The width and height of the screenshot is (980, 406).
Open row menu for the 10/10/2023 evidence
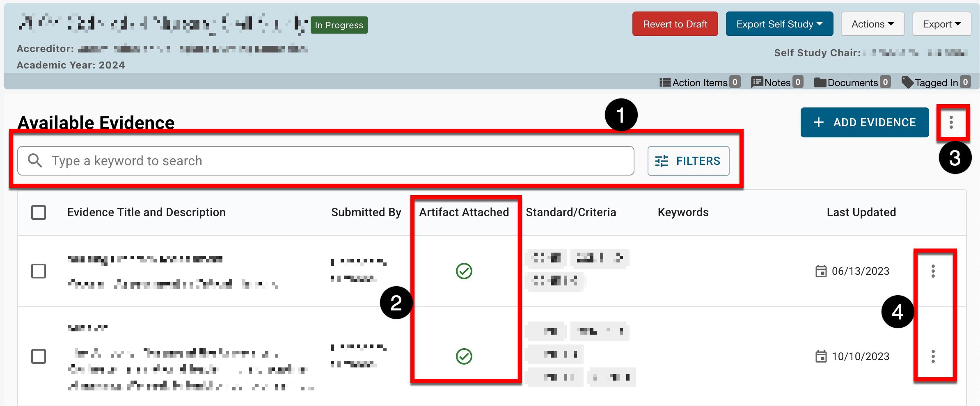point(933,356)
